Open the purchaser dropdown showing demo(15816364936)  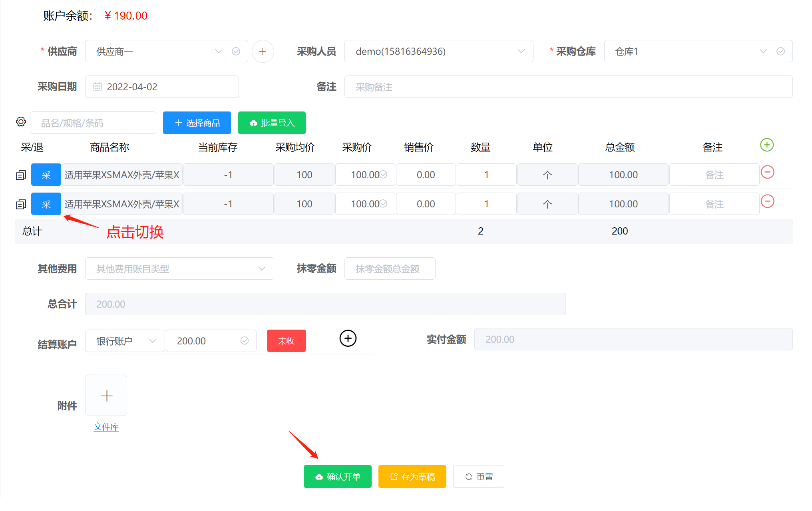439,51
